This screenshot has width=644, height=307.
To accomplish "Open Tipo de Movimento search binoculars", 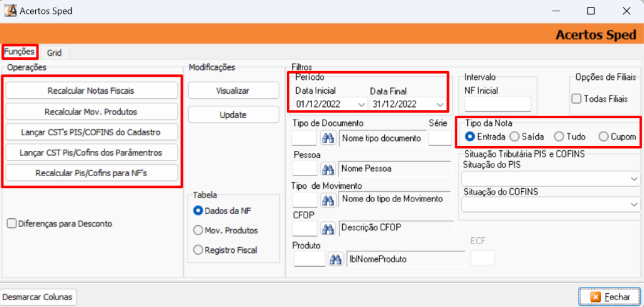I will tap(328, 199).
